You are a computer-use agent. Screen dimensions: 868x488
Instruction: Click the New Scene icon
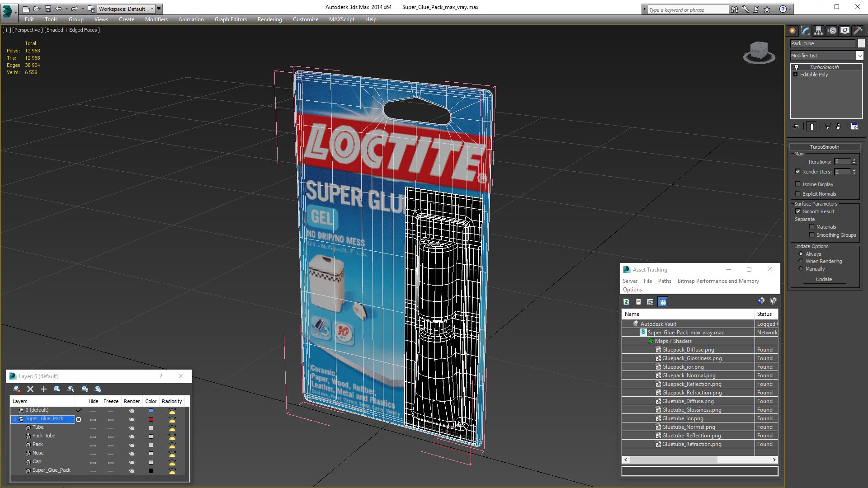(x=26, y=9)
